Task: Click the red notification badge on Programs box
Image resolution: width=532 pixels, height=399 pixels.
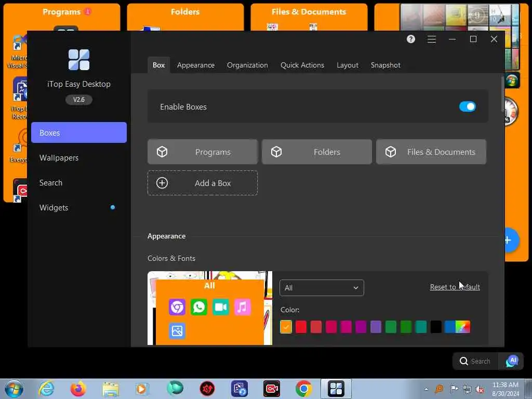Action: 88,11
